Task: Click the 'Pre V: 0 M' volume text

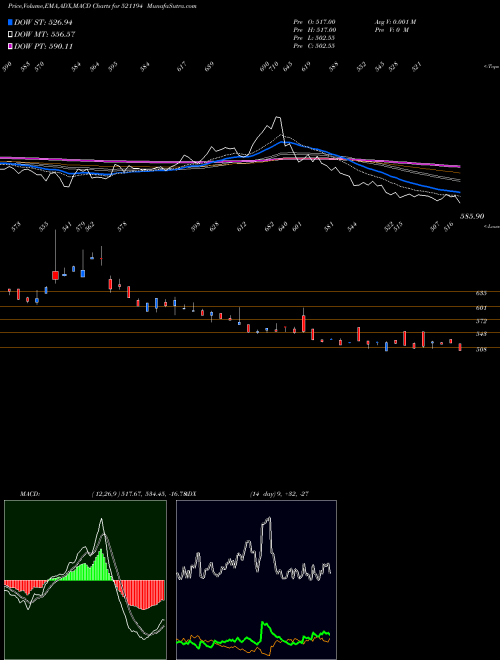Action: pos(391,30)
